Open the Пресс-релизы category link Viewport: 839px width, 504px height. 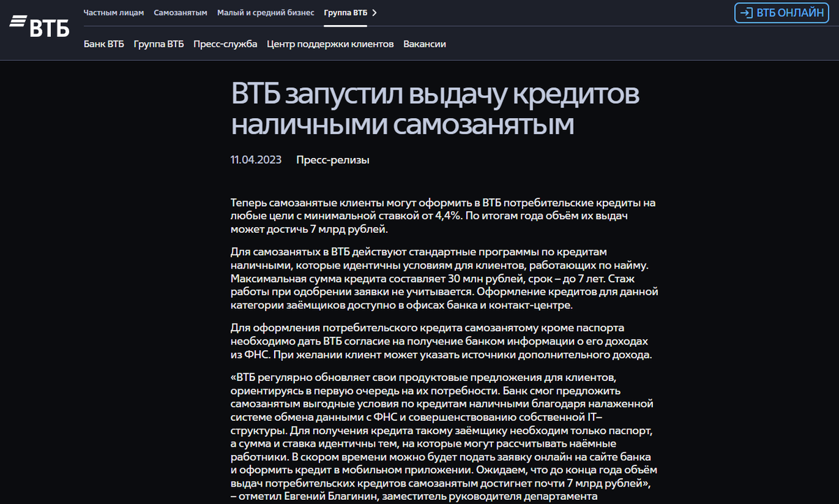[x=333, y=160]
